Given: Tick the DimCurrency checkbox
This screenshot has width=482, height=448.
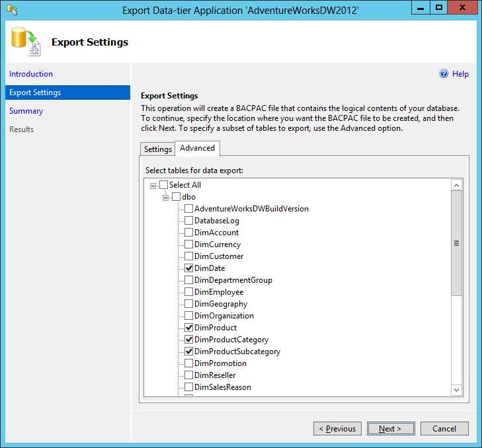Looking at the screenshot, I should [x=188, y=244].
